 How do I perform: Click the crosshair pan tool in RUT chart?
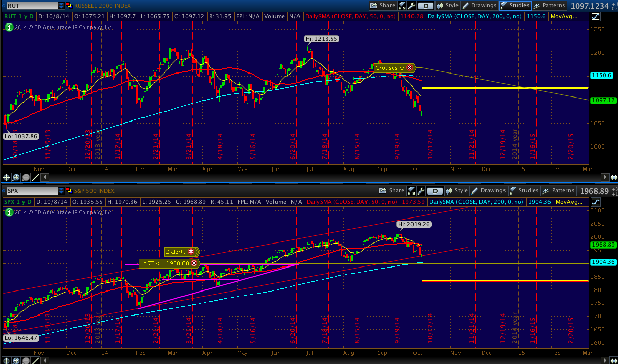click(x=7, y=177)
